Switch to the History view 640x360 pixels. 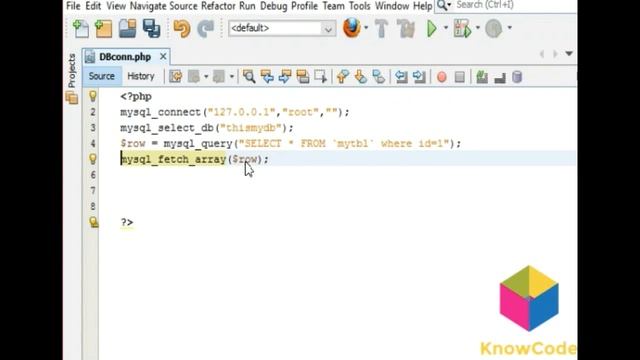pos(141,76)
